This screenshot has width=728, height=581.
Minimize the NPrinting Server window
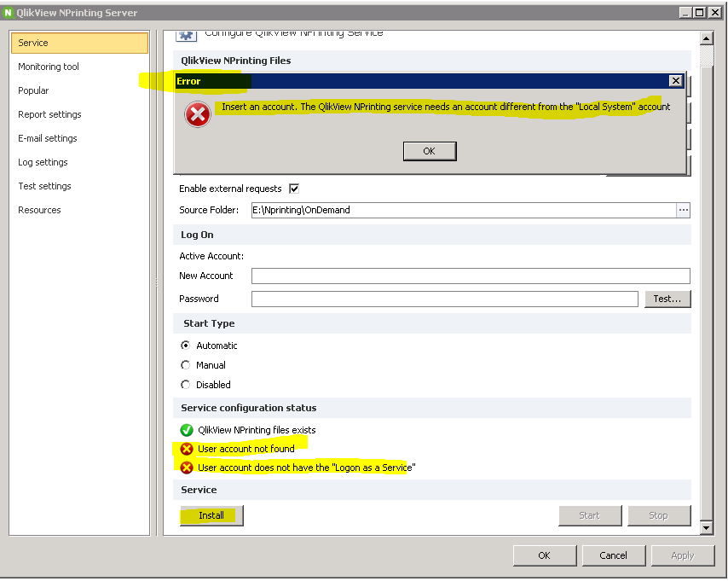coord(686,13)
